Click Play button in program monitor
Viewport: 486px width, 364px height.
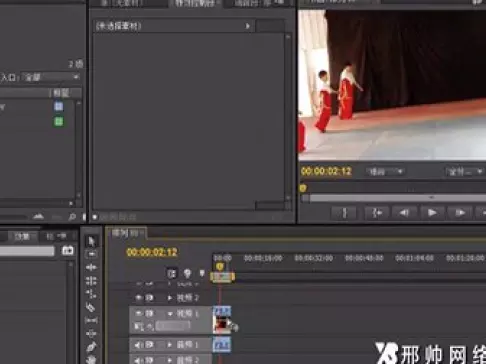(432, 213)
